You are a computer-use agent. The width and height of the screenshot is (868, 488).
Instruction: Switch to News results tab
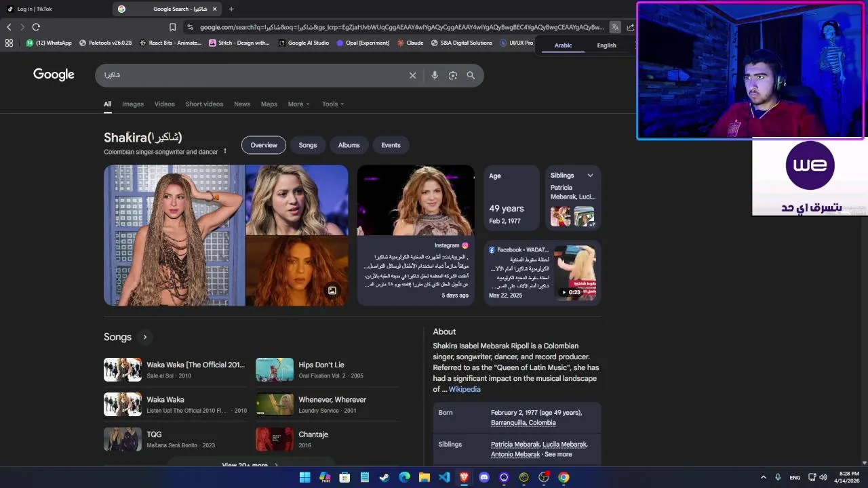tap(242, 104)
